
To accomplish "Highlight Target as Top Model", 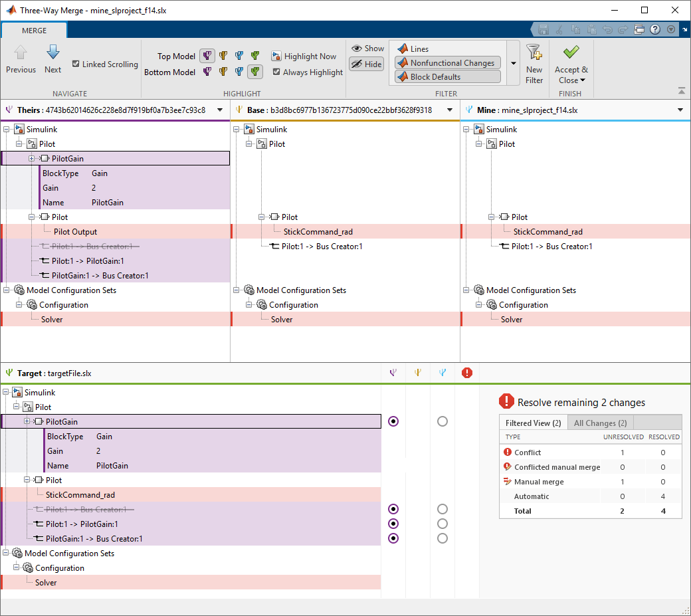I will click(x=254, y=56).
